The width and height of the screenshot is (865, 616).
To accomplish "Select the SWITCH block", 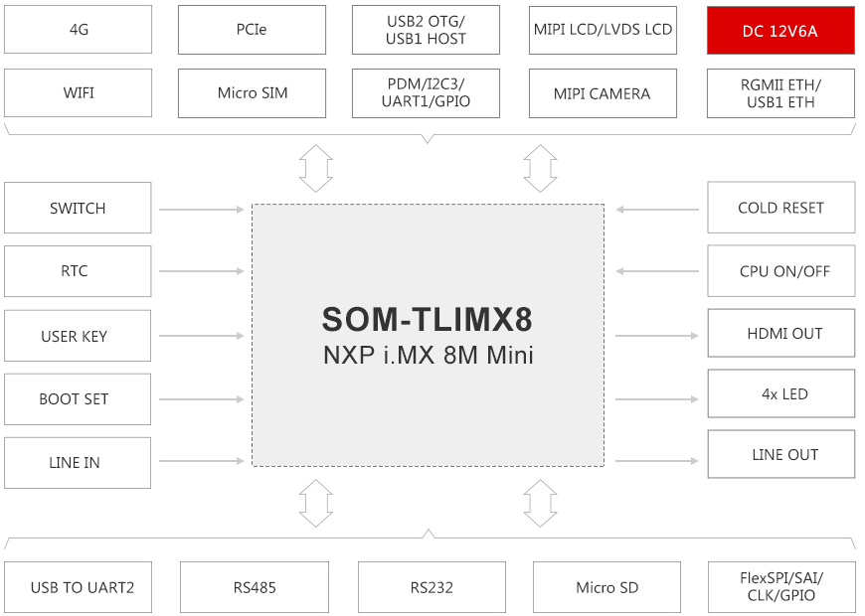I will coord(78,209).
